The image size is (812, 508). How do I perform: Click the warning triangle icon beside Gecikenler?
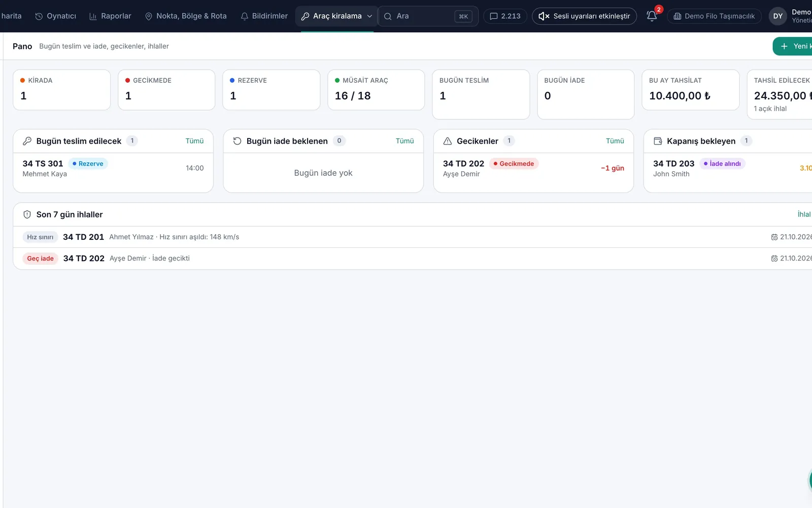[448, 141]
